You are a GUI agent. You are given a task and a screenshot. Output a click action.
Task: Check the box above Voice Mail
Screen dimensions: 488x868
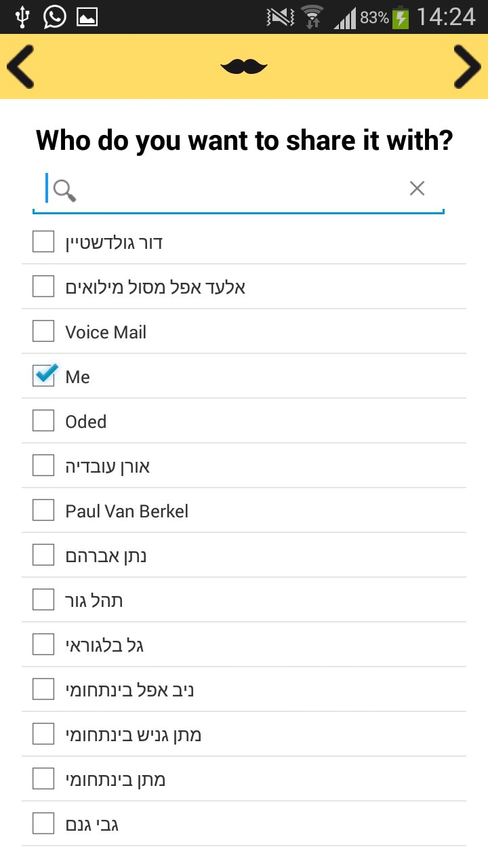(43, 286)
